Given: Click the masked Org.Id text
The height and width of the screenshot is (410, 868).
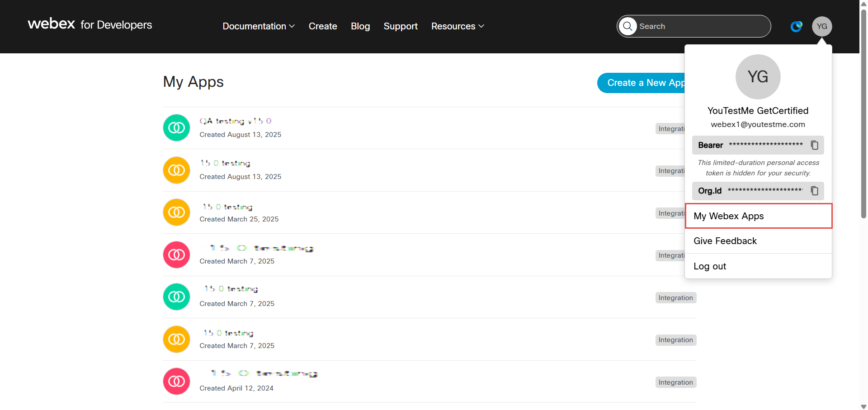Looking at the screenshot, I should [x=765, y=190].
